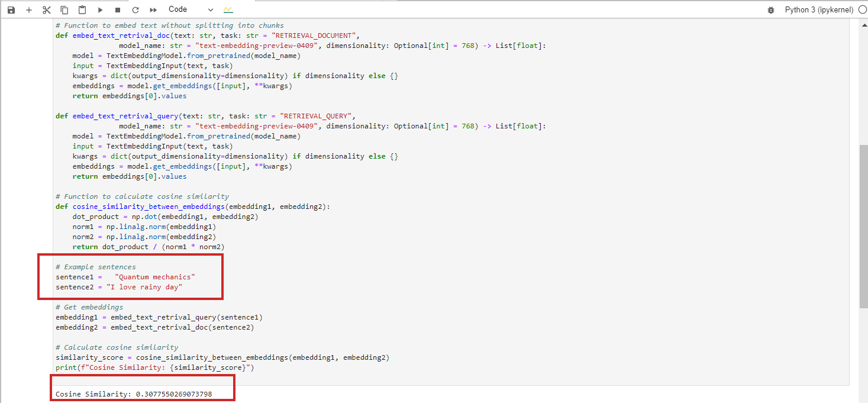Image resolution: width=868 pixels, height=403 pixels.
Task: Open the cell type dropdown labeled Code
Action: pos(183,9)
